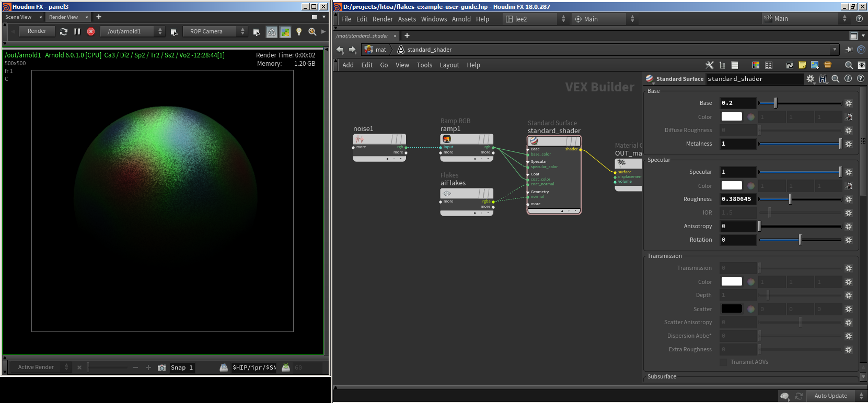This screenshot has width=868, height=403.
Task: Collapse the Base group on standard_shader node
Action: 528,149
